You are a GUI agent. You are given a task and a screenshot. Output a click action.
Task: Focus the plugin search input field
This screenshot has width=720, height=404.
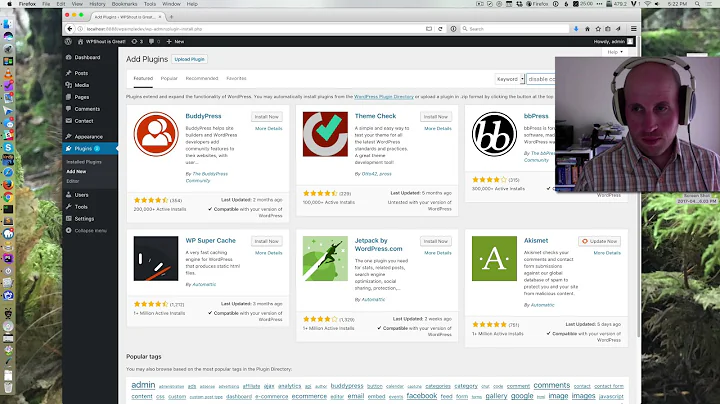pos(540,79)
